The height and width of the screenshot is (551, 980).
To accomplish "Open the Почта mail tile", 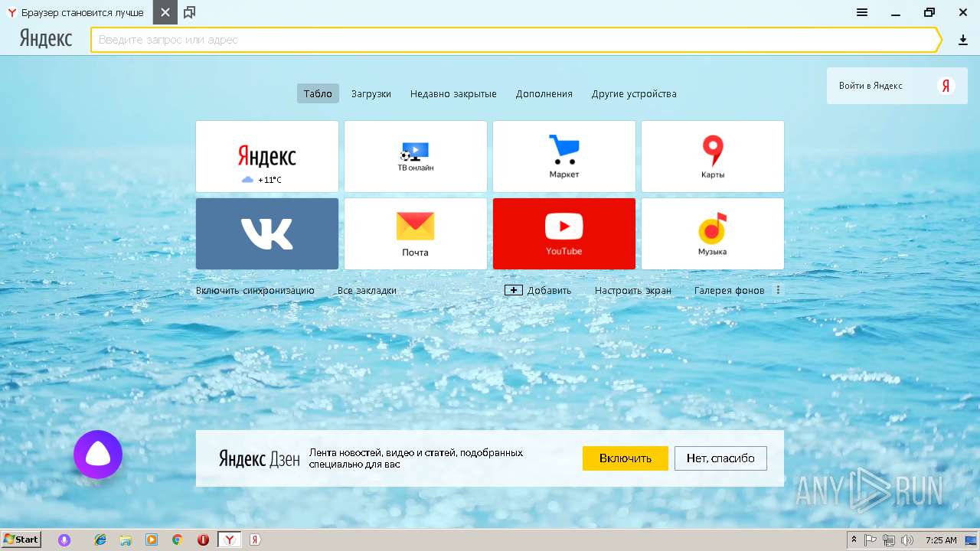I will (x=416, y=234).
